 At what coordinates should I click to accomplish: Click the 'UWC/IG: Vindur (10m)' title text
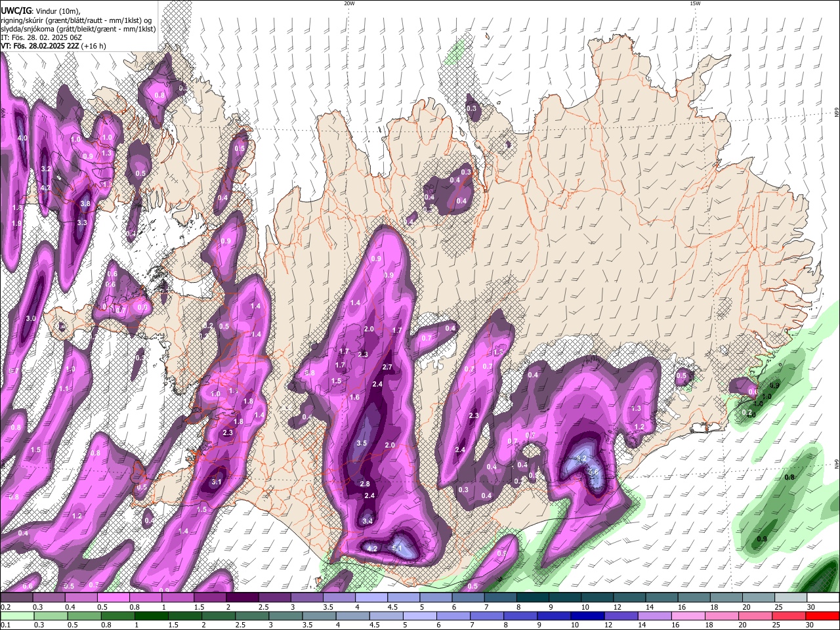coord(40,10)
